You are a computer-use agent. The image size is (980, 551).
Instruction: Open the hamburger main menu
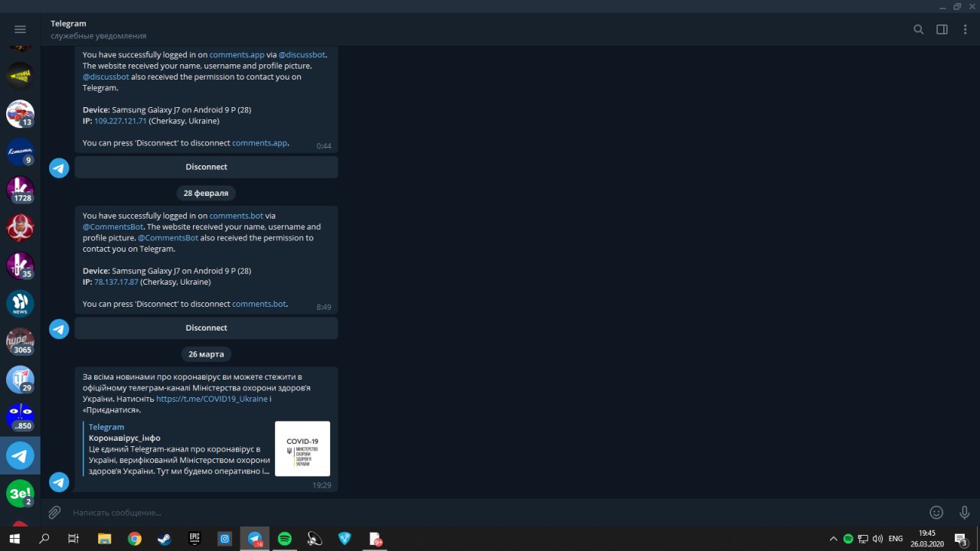tap(20, 29)
